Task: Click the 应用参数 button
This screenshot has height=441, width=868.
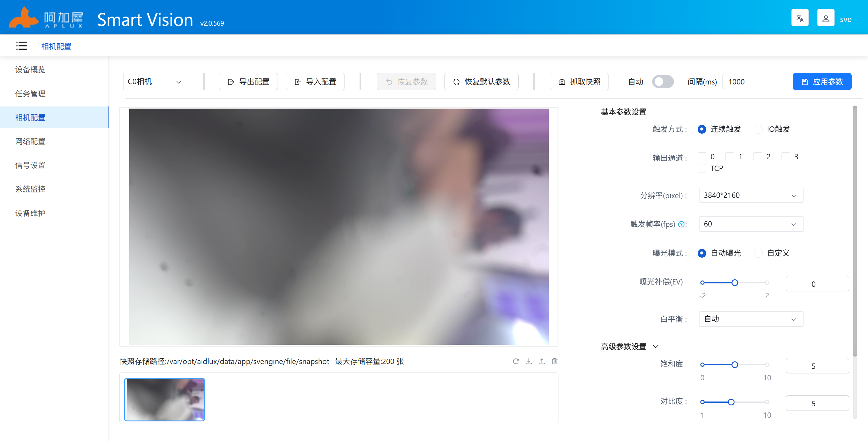Action: (x=822, y=81)
